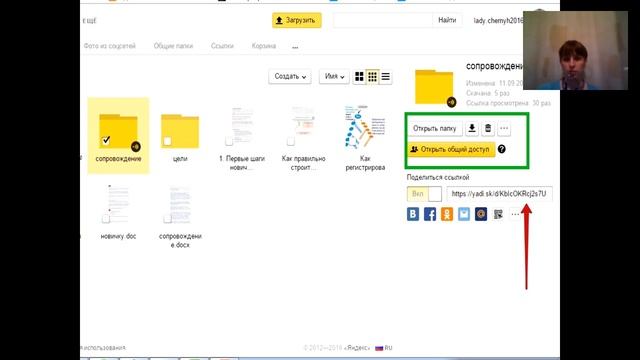
Task: Open more actions next to trash icon
Action: pyautogui.click(x=504, y=129)
